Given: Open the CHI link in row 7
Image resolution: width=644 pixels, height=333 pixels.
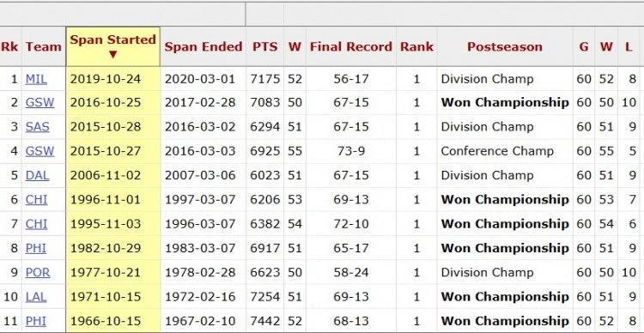Looking at the screenshot, I should (x=37, y=224).
